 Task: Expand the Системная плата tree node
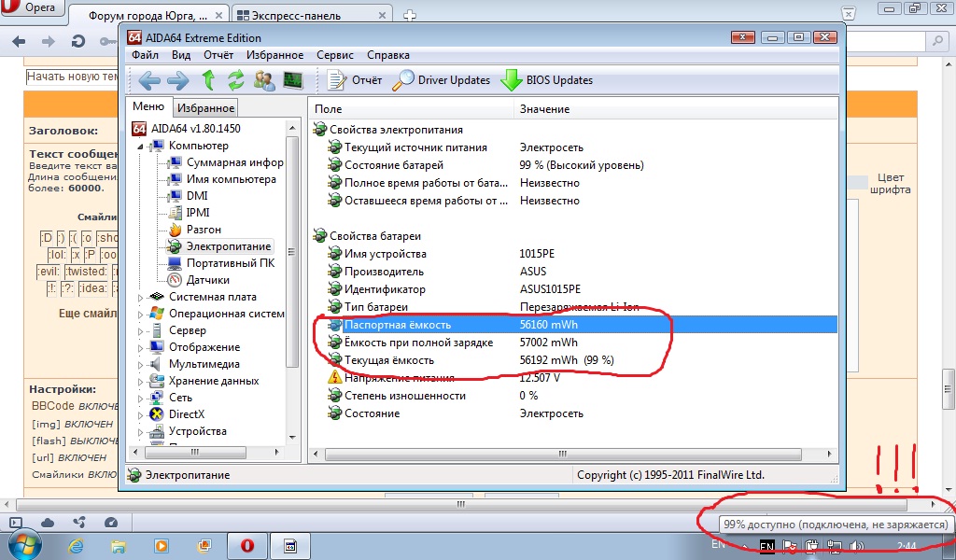coord(142,298)
